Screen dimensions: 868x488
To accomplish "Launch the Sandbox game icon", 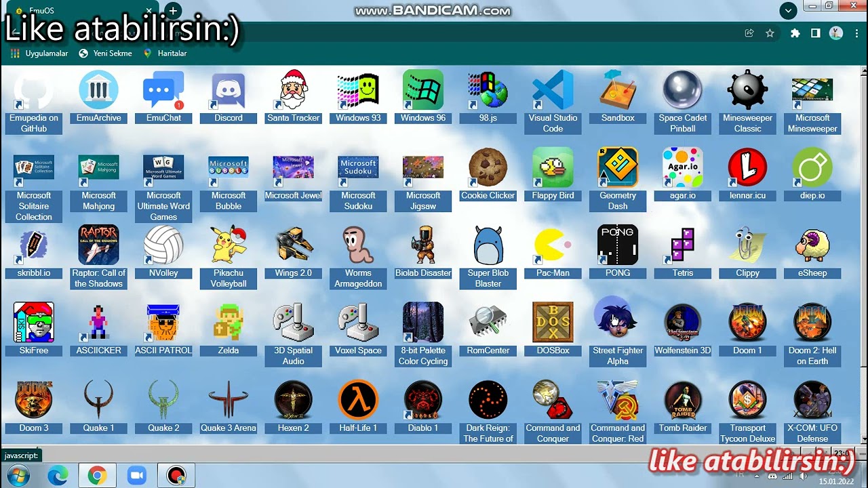I will coord(618,90).
